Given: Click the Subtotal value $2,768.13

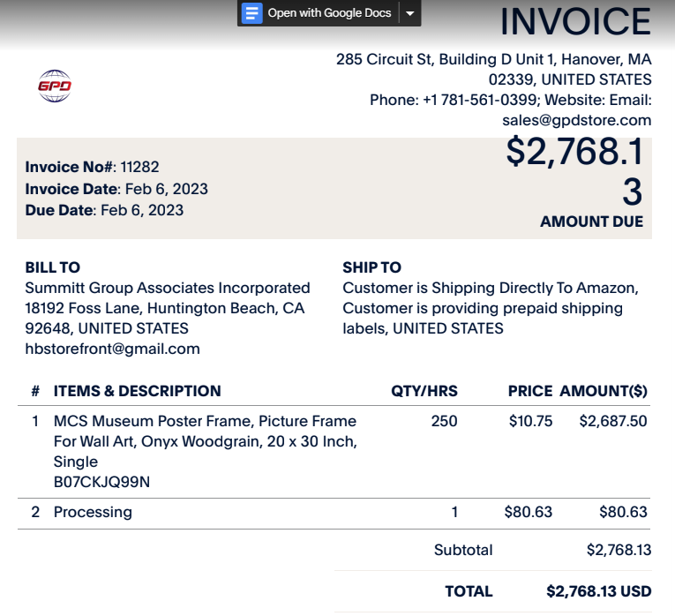Looking at the screenshot, I should tap(619, 550).
